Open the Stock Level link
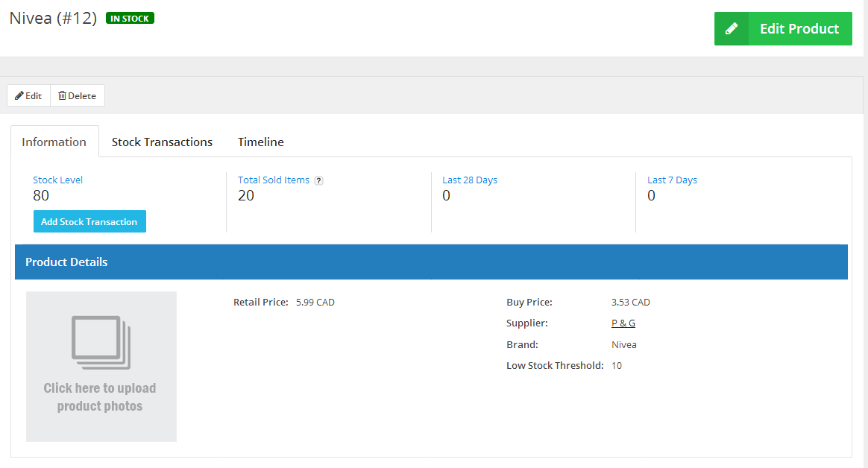This screenshot has width=868, height=468. point(57,180)
